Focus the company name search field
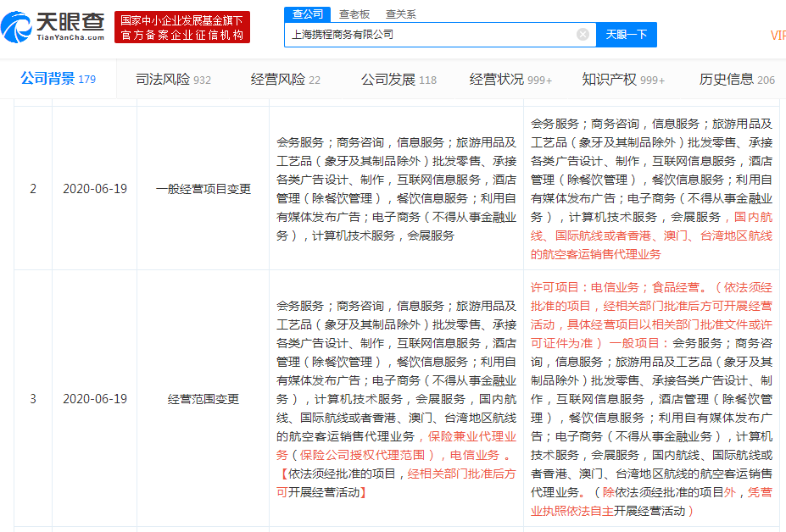786x532 pixels. 428,35
